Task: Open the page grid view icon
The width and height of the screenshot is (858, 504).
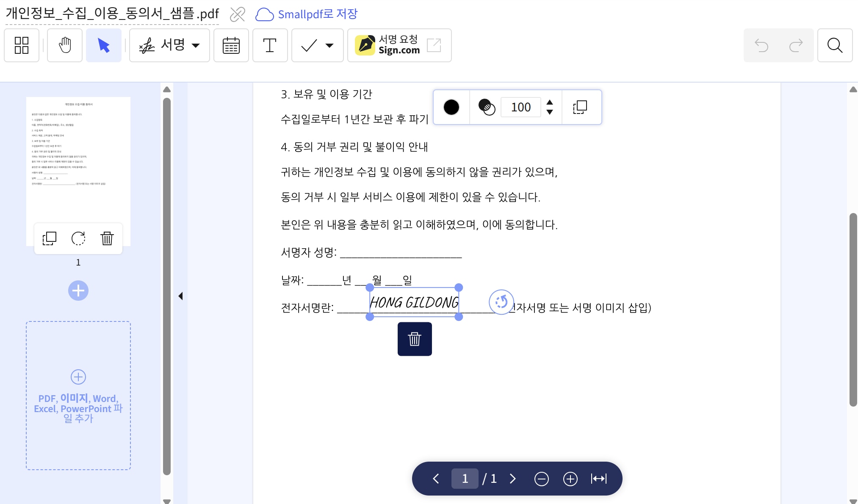Action: point(22,45)
